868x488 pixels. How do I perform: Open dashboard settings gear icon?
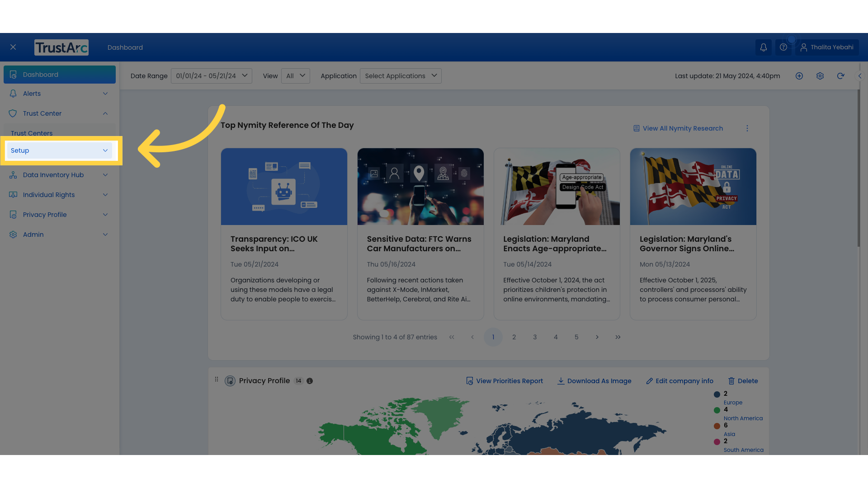[820, 76]
